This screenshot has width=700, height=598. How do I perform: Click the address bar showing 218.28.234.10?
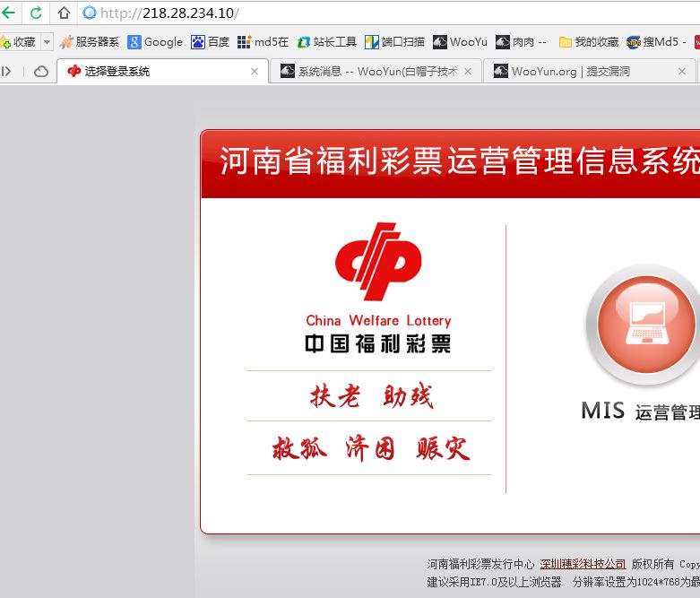[388, 13]
